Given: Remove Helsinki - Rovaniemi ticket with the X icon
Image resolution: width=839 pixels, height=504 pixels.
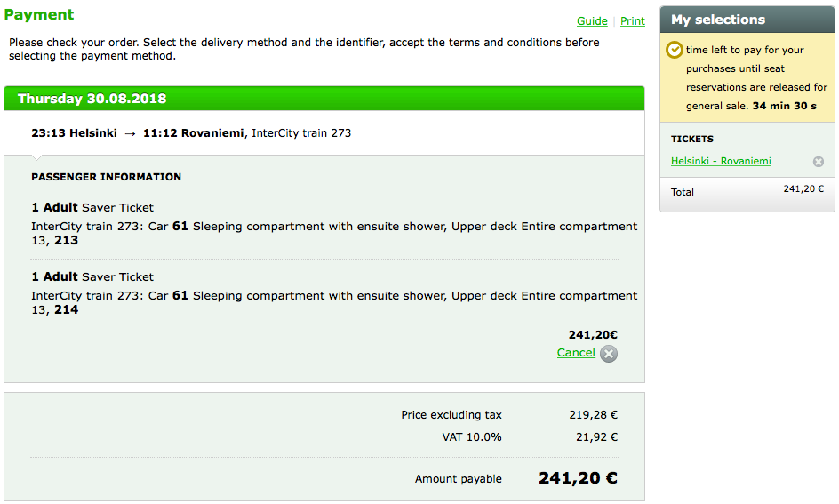Looking at the screenshot, I should tap(819, 162).
